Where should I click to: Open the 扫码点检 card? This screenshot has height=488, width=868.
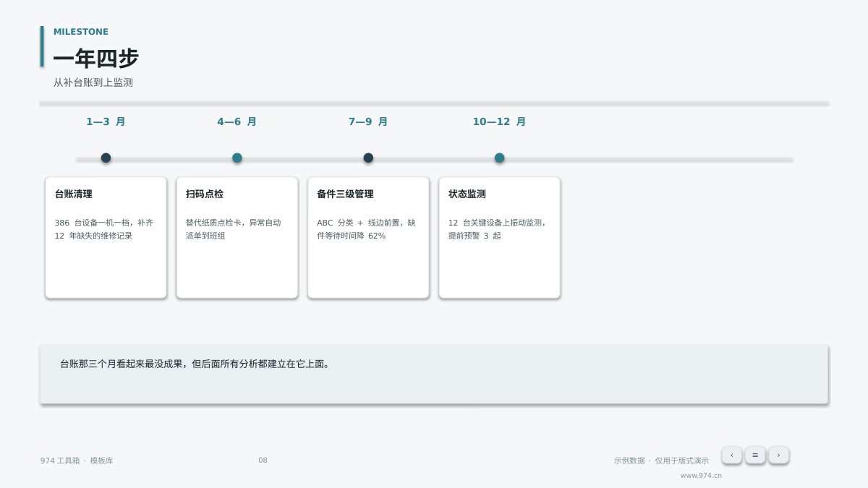coord(237,237)
